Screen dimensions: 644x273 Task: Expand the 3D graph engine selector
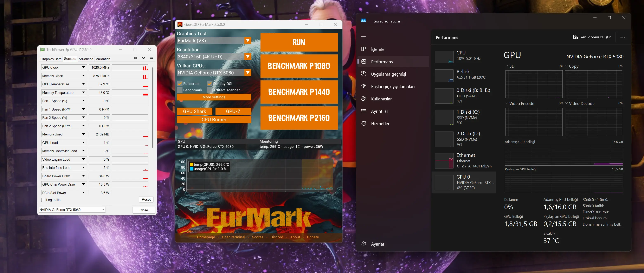point(507,66)
